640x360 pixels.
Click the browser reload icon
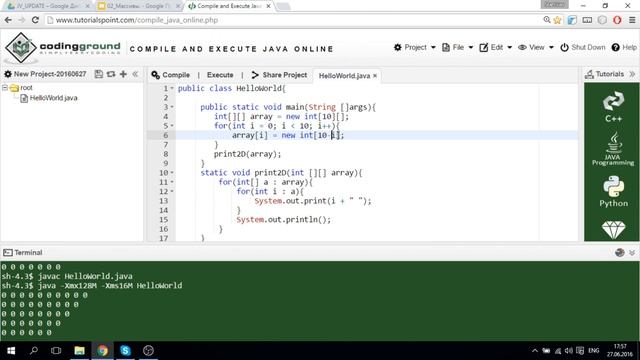click(35, 20)
